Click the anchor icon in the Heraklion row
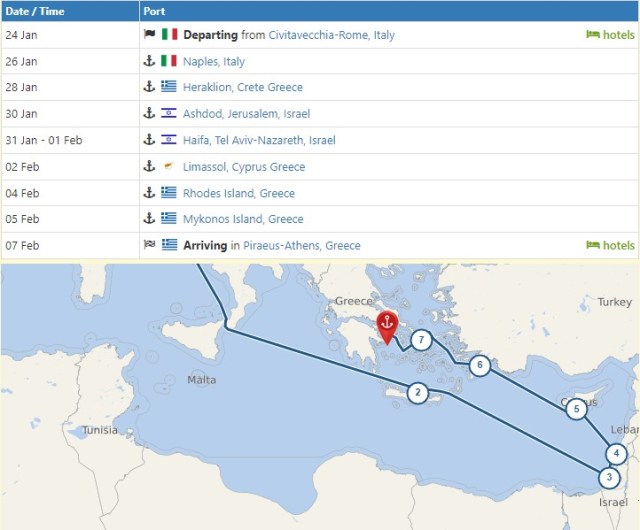 pos(150,88)
